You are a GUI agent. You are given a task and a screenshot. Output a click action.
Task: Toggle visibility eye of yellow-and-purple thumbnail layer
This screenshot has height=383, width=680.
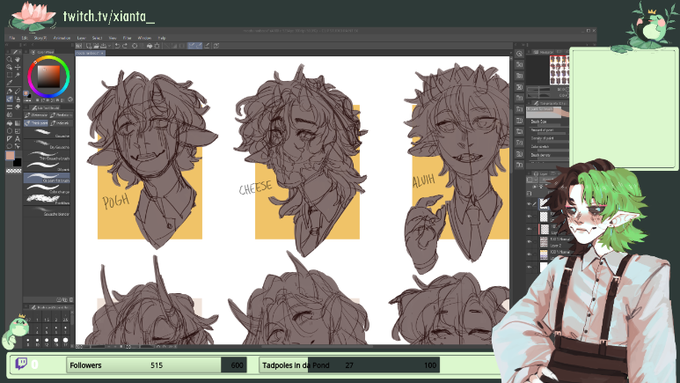coord(529,255)
